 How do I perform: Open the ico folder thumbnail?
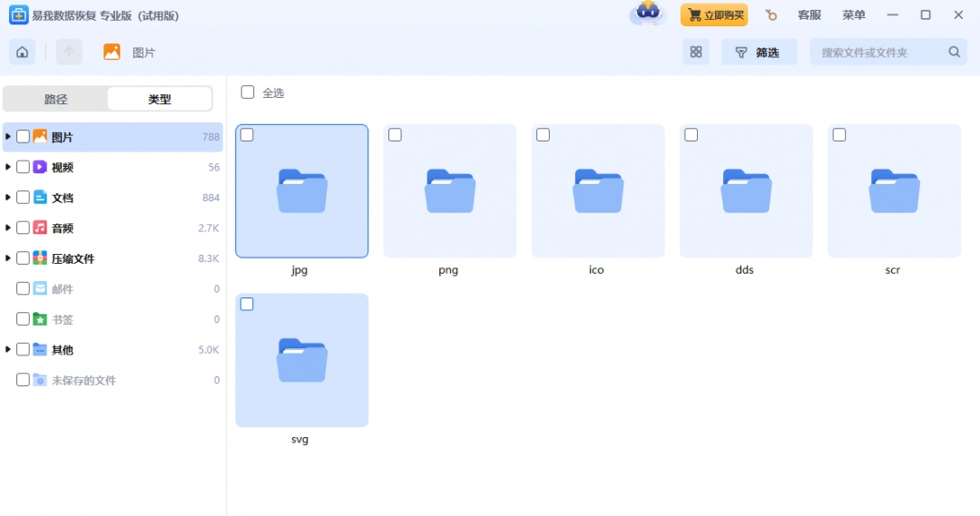tap(598, 191)
